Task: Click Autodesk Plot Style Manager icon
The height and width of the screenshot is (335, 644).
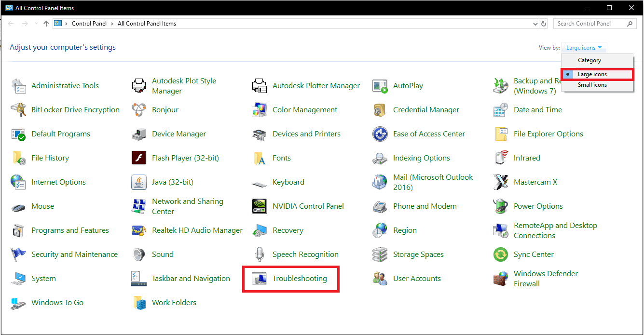Action: click(139, 86)
